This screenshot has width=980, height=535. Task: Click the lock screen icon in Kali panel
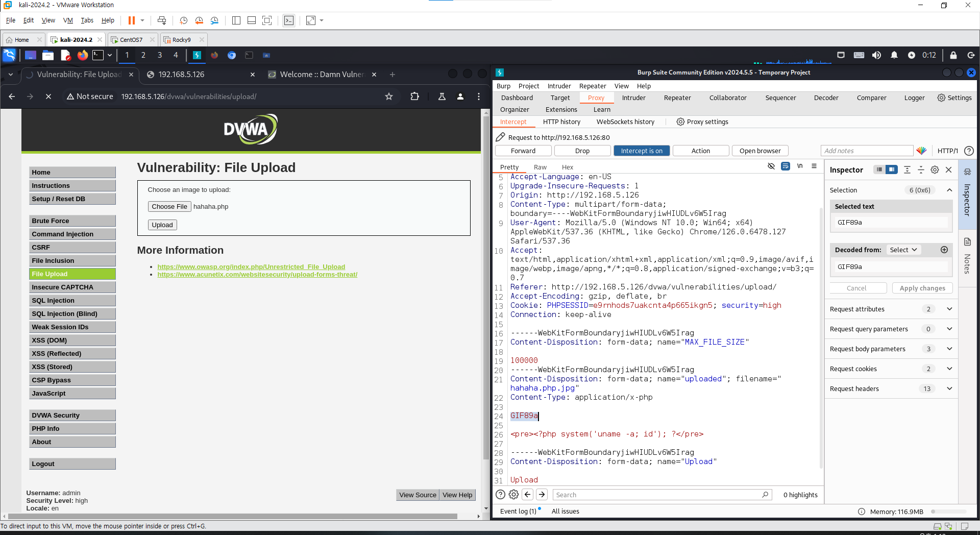click(953, 55)
